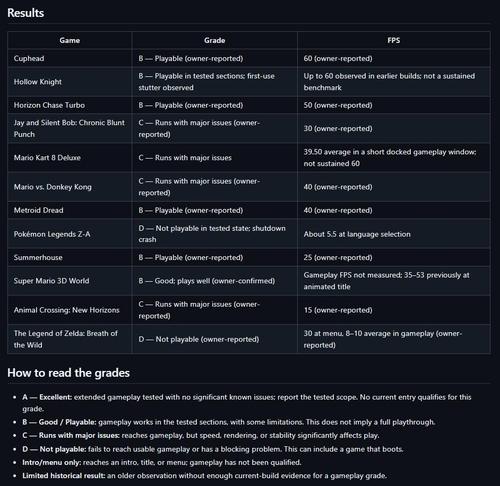Click the 39.50 average FPS cell
500x486 pixels.
[394, 158]
